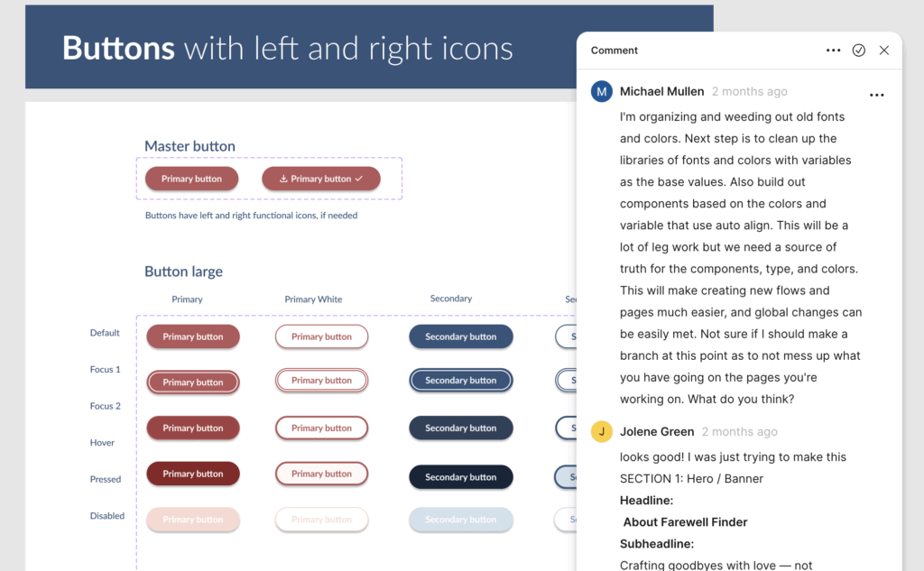Open Michael Mullen comment options menu
This screenshot has height=571, width=924.
coord(876,95)
